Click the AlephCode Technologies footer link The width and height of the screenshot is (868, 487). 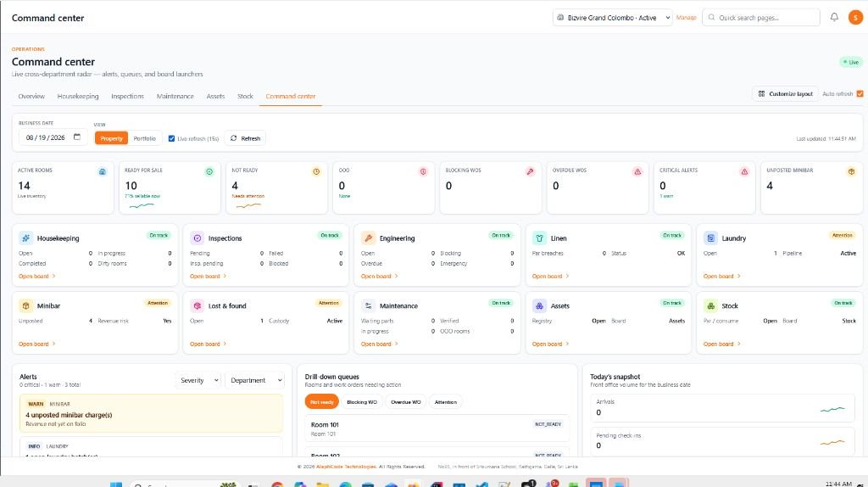[x=346, y=467]
